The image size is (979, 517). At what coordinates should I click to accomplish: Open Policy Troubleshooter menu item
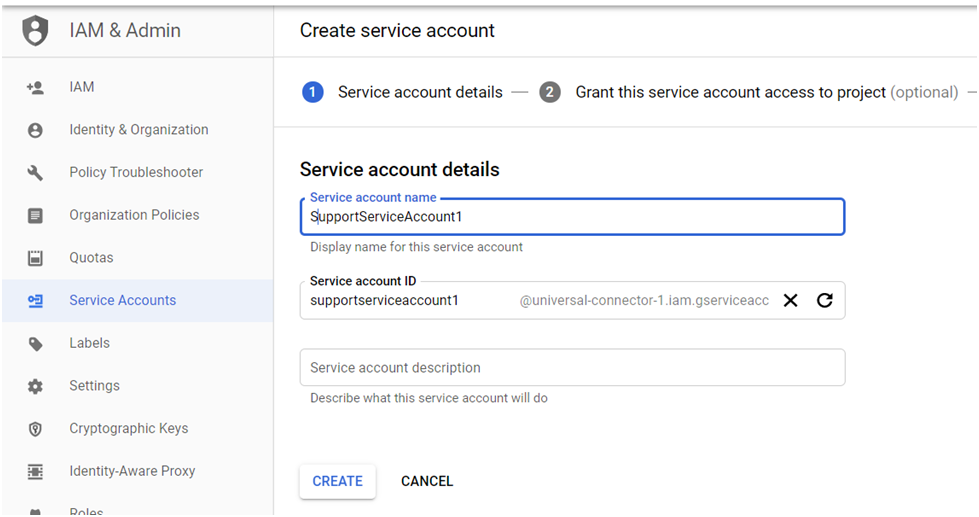click(137, 172)
